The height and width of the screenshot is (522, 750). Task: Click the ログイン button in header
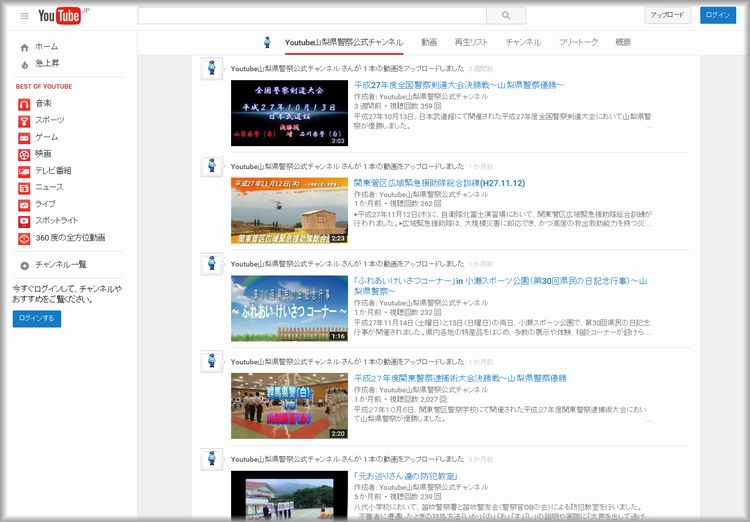coord(717,15)
